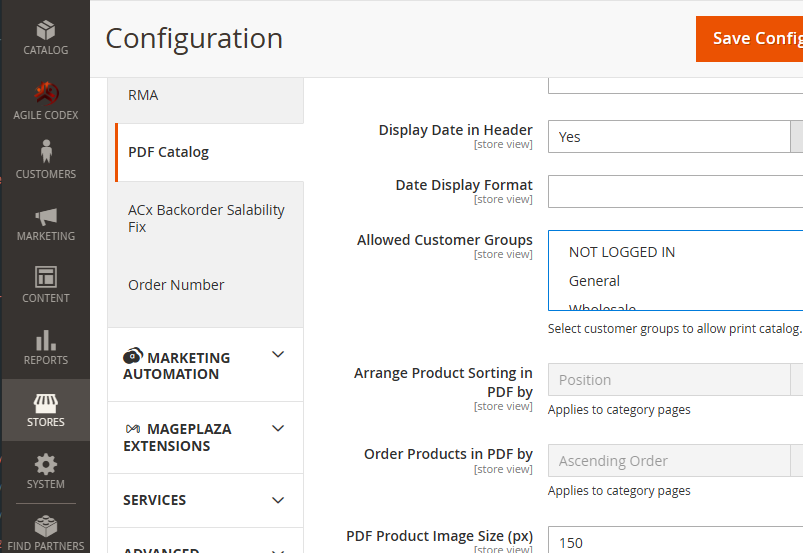Open the Stores storefront icon
This screenshot has height=553, width=803.
pyautogui.click(x=46, y=403)
